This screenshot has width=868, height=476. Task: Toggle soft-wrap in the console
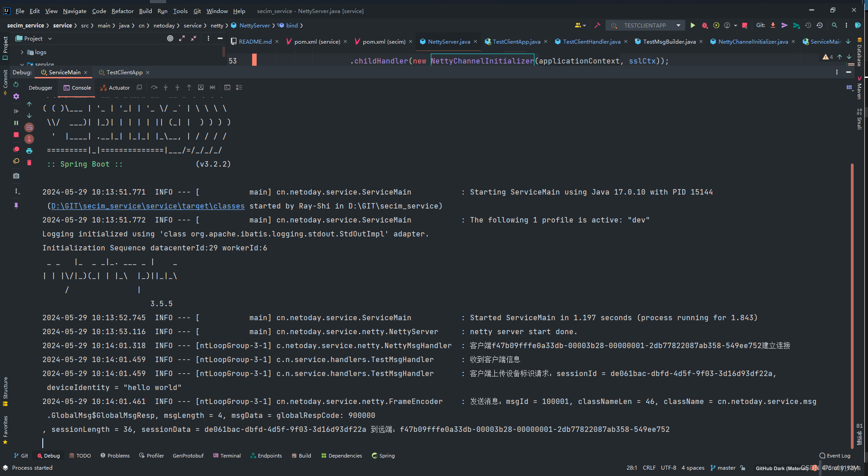29,127
